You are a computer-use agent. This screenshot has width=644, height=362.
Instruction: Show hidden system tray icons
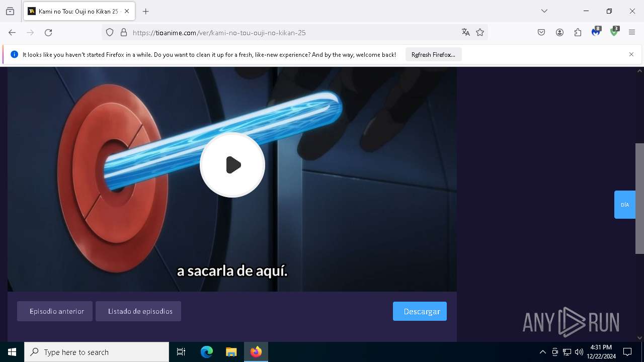(x=542, y=352)
